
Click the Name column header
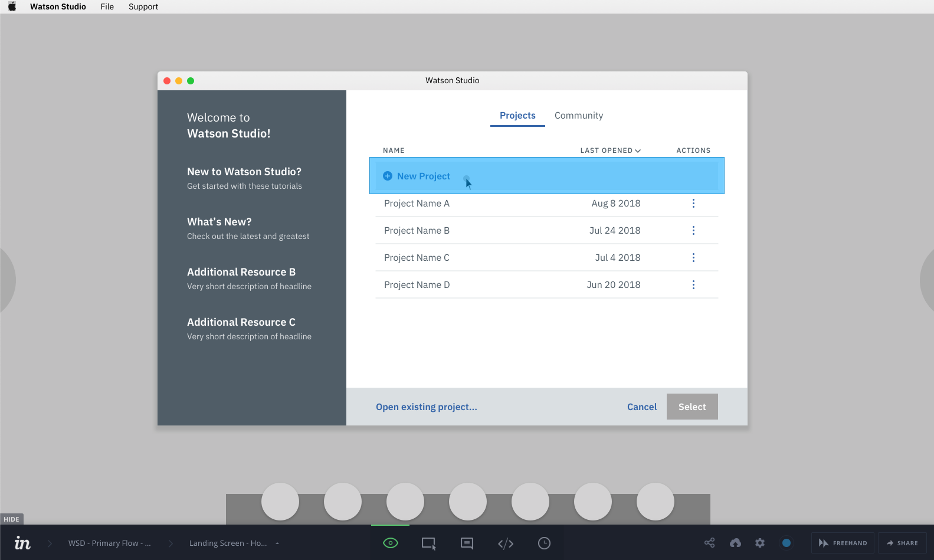pos(394,150)
